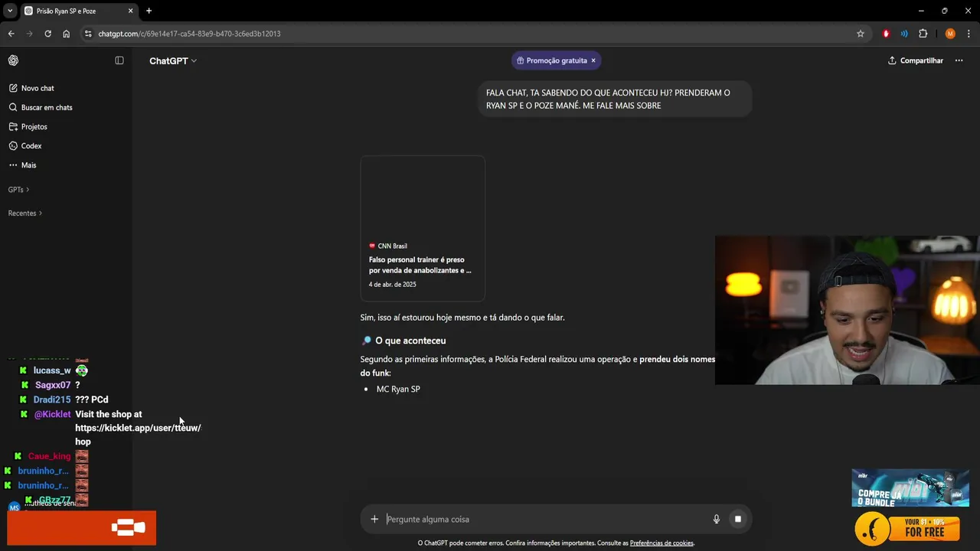Image resolution: width=980 pixels, height=551 pixels.
Task: Open Buscar em chats
Action: [x=41, y=107]
